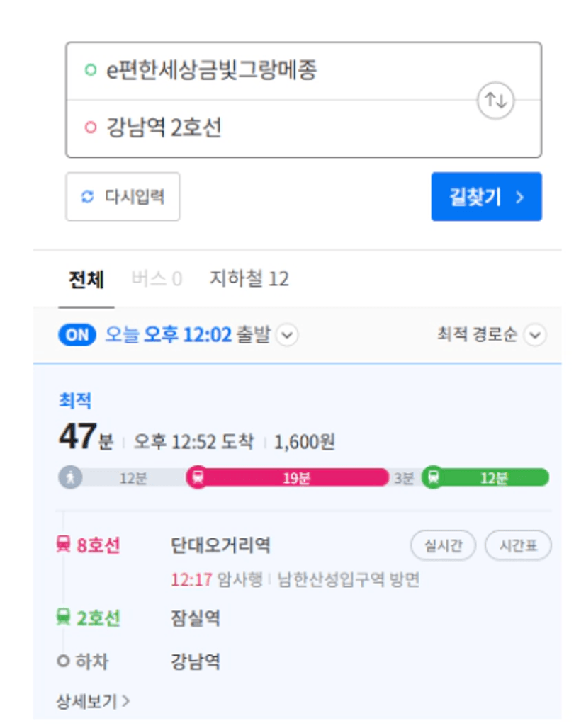Click the walking person icon in route bar
Viewport: 586px width, 728px height.
point(70,477)
